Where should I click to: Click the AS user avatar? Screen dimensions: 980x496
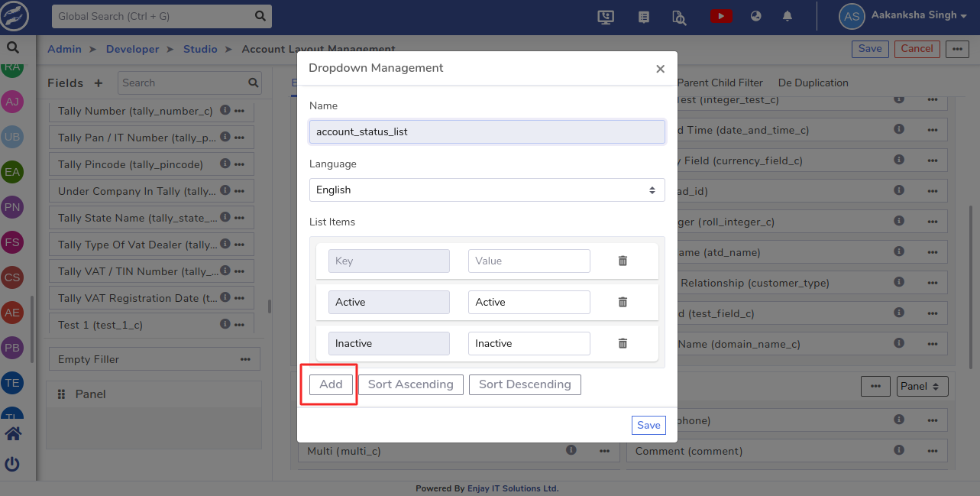(852, 16)
